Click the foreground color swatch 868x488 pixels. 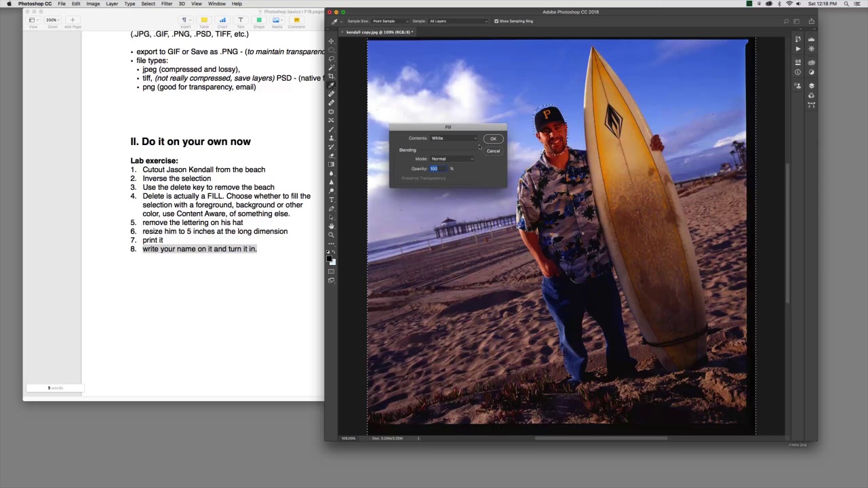pyautogui.click(x=329, y=258)
